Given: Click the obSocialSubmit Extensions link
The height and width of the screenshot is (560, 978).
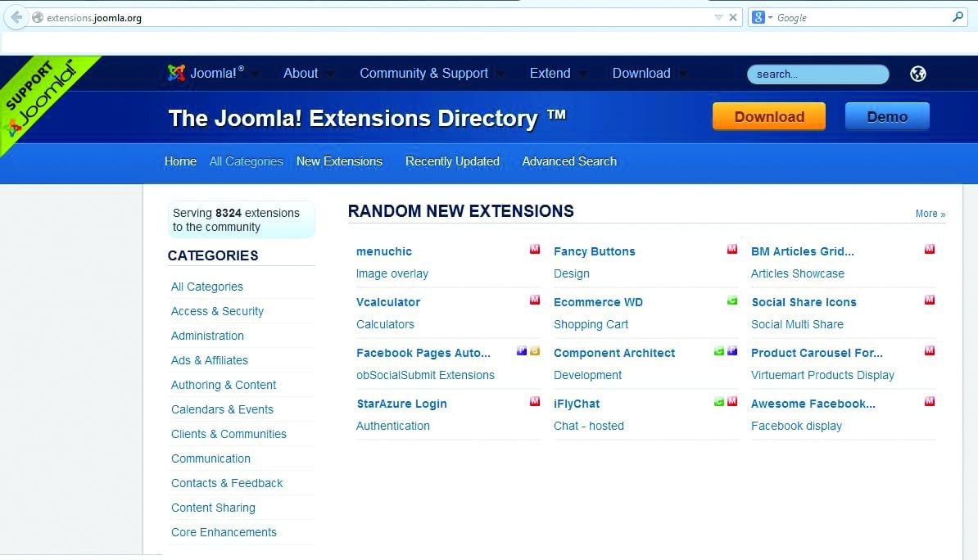Looking at the screenshot, I should click(425, 376).
